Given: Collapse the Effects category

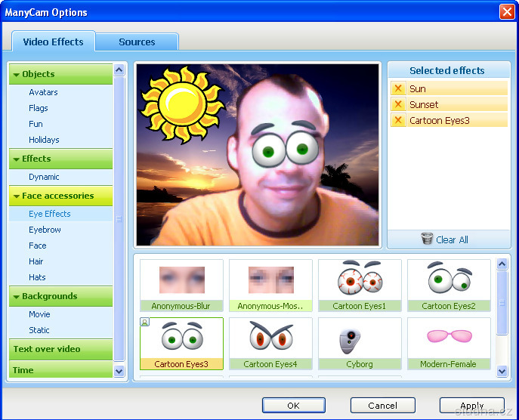Looking at the screenshot, I should pyautogui.click(x=61, y=159).
